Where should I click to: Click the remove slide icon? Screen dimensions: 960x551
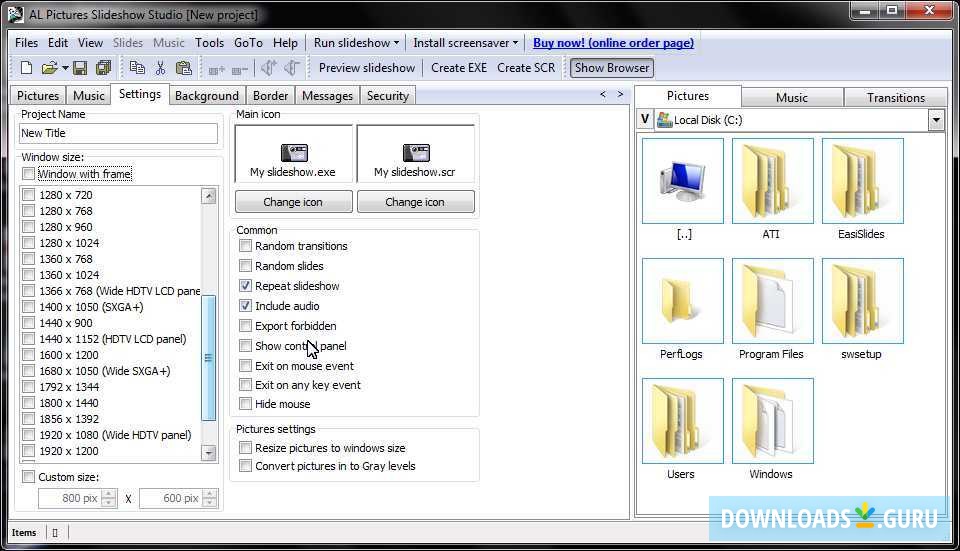click(239, 70)
